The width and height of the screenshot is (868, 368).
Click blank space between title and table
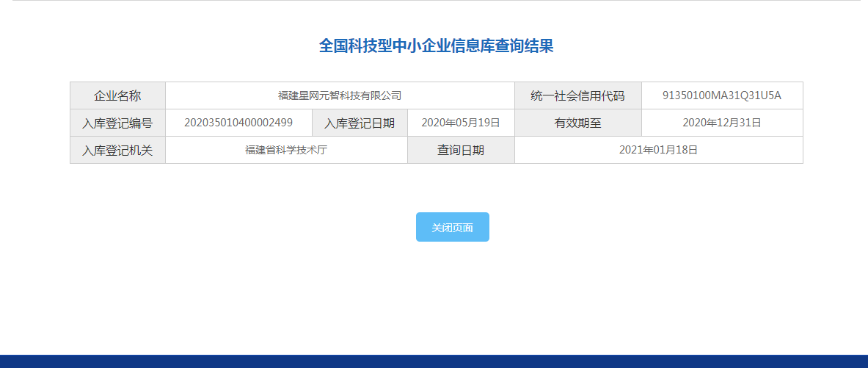pyautogui.click(x=436, y=69)
